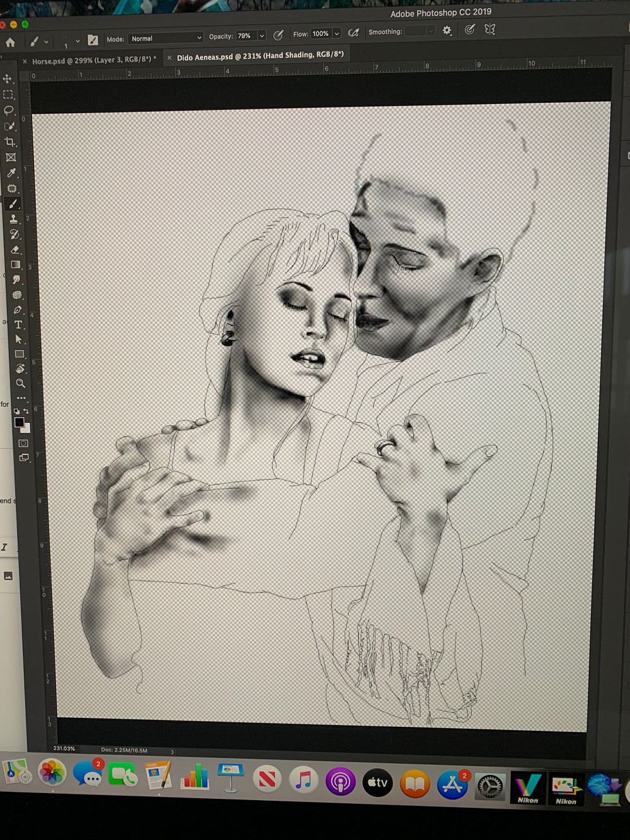This screenshot has width=630, height=840.
Task: Open Photos app in the Dock
Action: [x=52, y=772]
